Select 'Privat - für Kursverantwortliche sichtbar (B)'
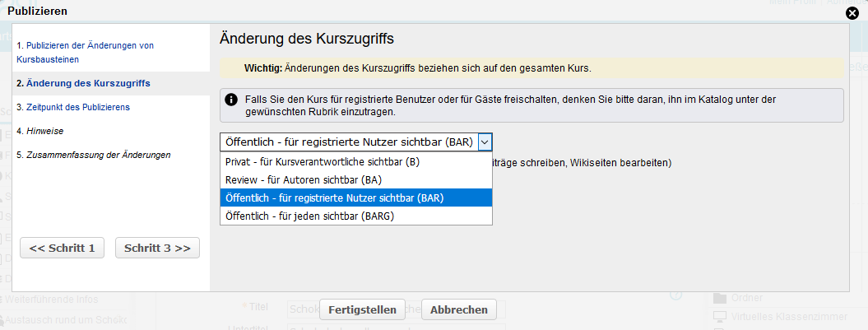The height and width of the screenshot is (330, 868). [323, 162]
